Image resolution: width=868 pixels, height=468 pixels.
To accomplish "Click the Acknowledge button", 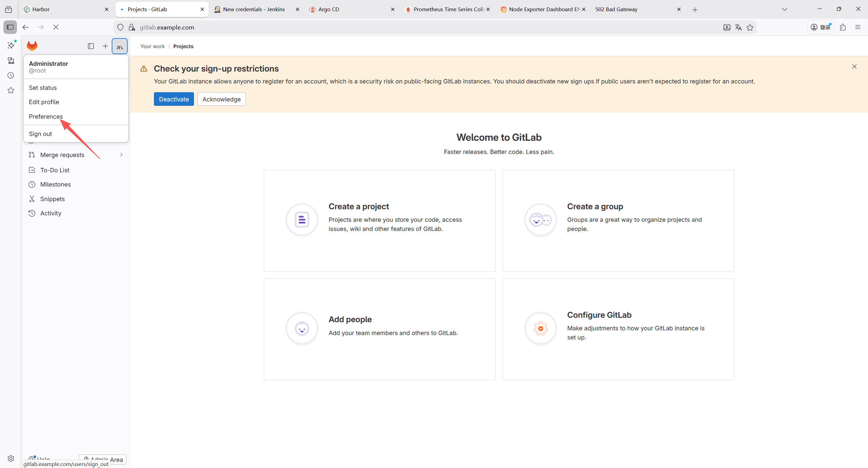I will point(221,99).
